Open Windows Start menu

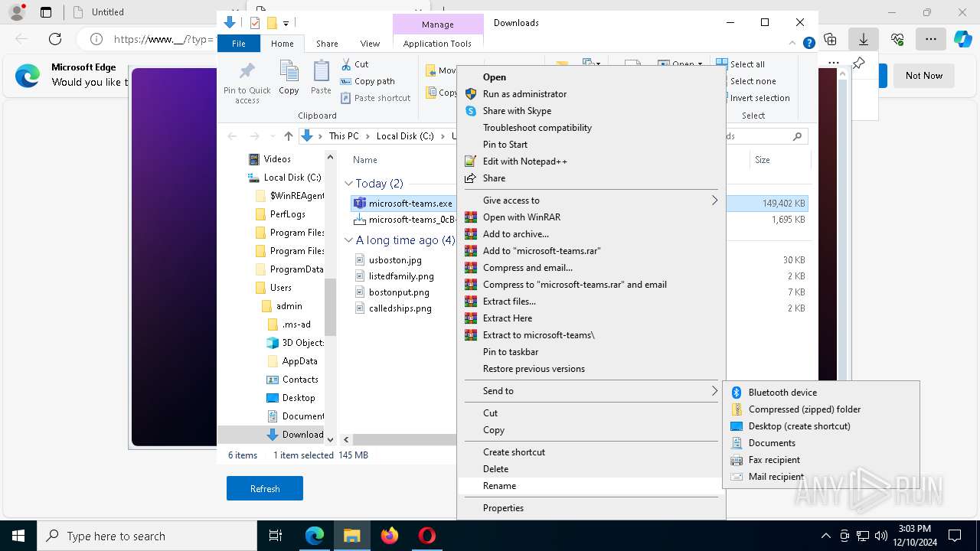tap(18, 536)
